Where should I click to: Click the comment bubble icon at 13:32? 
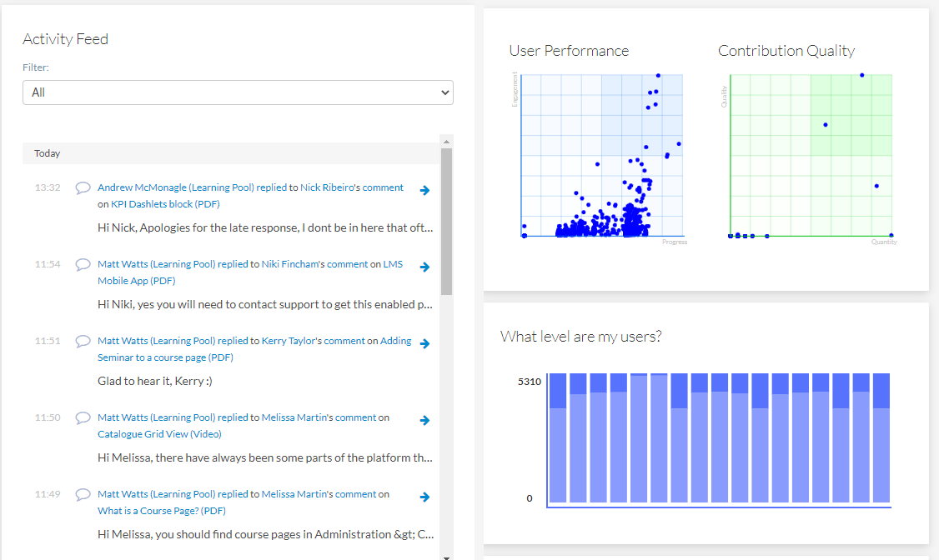[x=83, y=188]
